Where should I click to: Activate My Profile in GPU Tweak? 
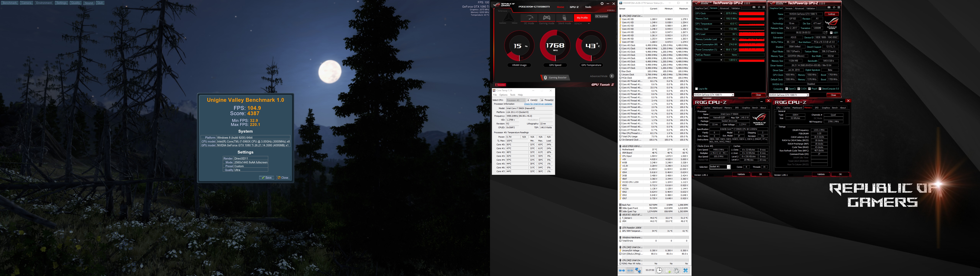coord(582,17)
